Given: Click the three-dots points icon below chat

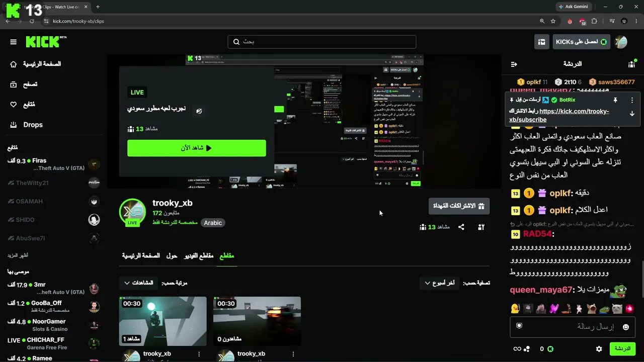Looking at the screenshot, I should [527, 349].
